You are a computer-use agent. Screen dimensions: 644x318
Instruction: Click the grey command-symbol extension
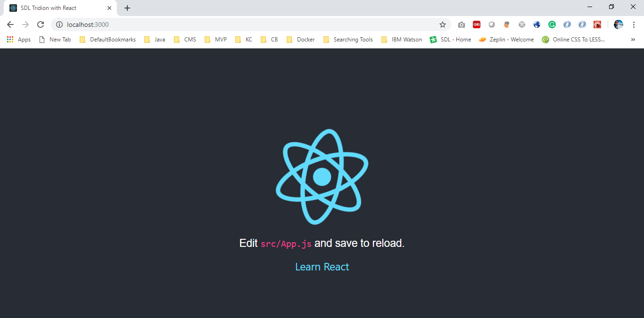click(522, 24)
